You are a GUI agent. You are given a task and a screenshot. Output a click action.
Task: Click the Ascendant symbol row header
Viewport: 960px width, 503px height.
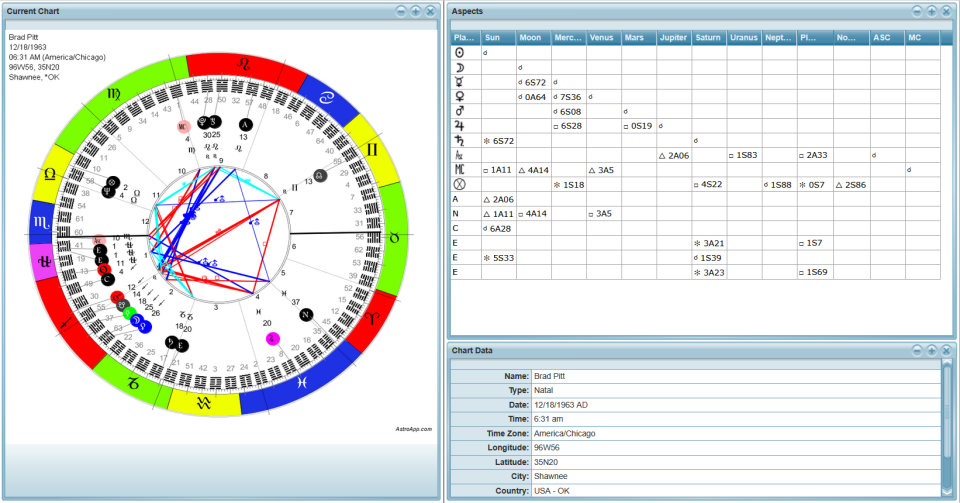click(460, 155)
